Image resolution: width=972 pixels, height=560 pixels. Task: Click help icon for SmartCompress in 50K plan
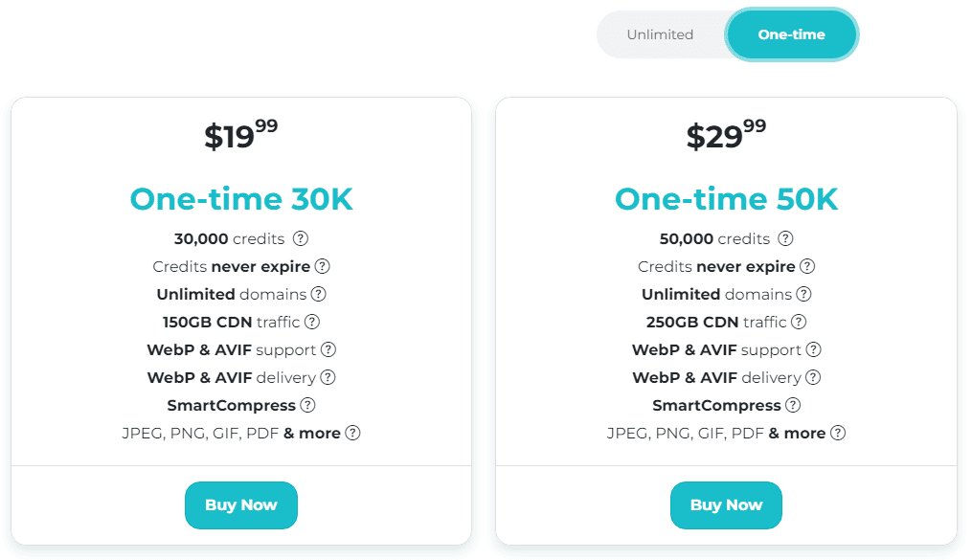pyautogui.click(x=793, y=405)
